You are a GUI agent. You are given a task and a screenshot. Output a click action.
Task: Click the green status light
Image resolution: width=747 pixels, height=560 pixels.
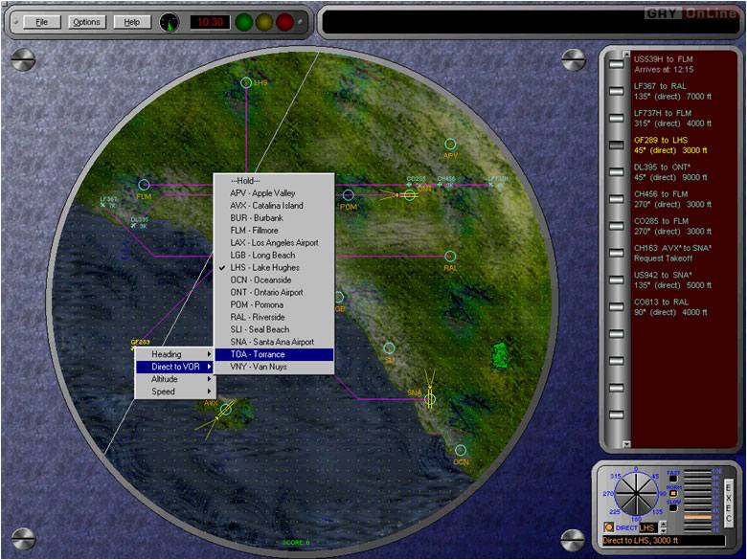tap(245, 22)
